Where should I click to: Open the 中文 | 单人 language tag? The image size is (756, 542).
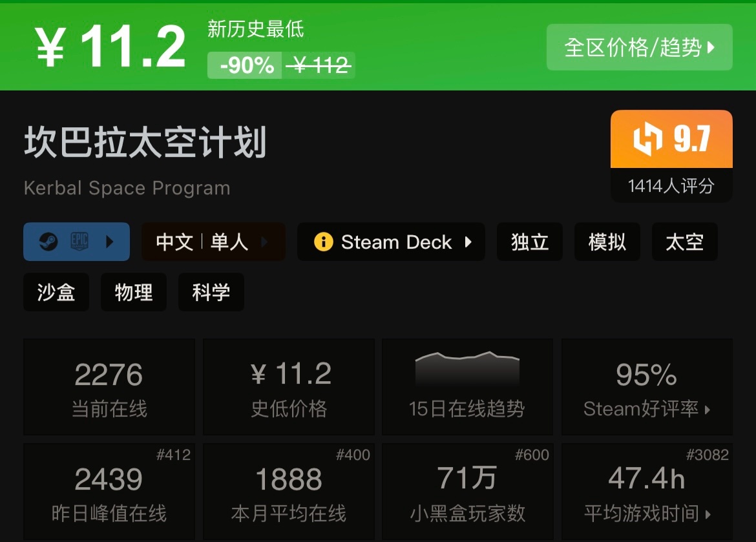click(213, 242)
